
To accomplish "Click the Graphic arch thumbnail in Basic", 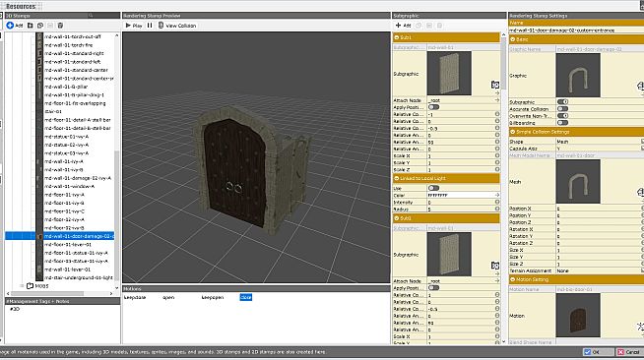I will click(578, 76).
